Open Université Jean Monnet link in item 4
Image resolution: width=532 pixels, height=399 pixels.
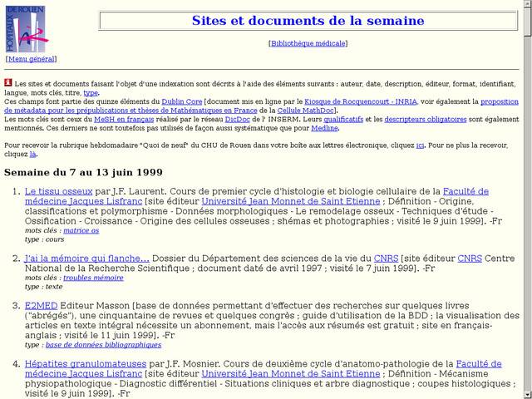point(291,374)
